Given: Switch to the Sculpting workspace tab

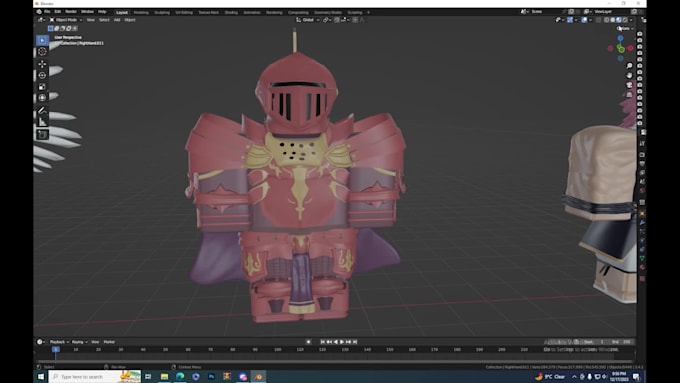Looking at the screenshot, I should pos(162,13).
